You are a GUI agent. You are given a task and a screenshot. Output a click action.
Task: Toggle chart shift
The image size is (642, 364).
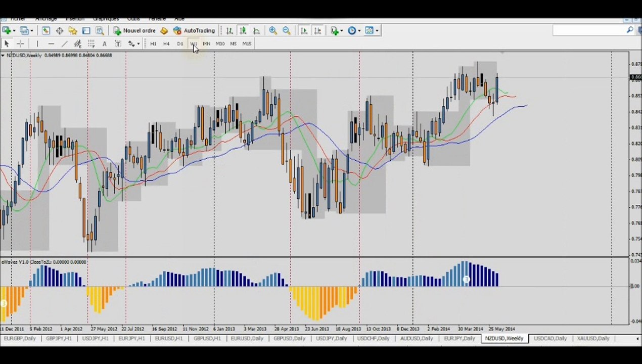317,31
